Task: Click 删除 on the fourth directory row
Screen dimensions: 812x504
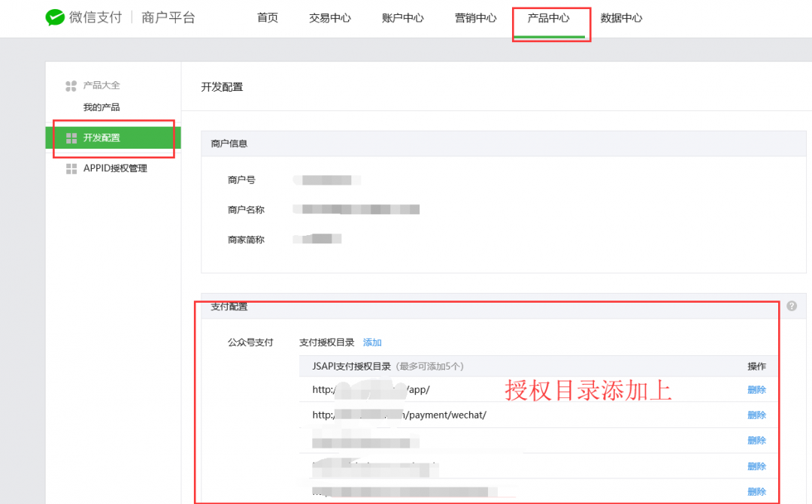Action: coord(756,466)
